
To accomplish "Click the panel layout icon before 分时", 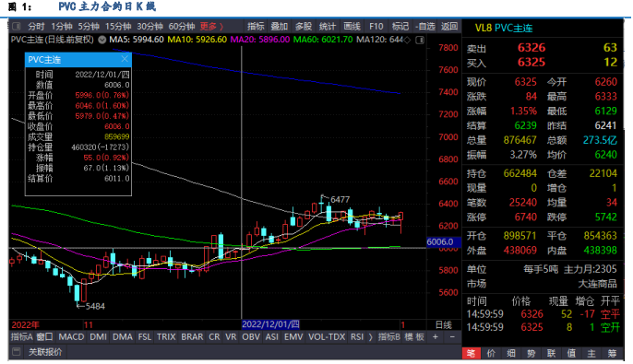I will click(17, 27).
